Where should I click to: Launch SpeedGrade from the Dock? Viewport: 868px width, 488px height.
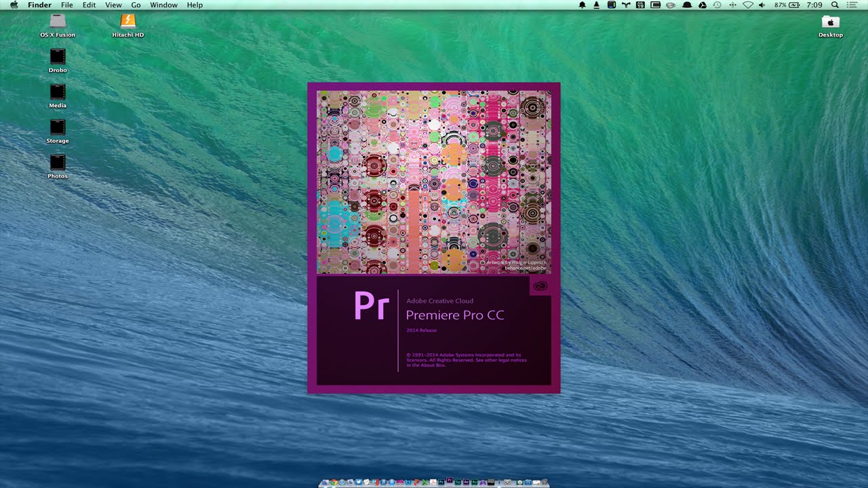[458, 482]
